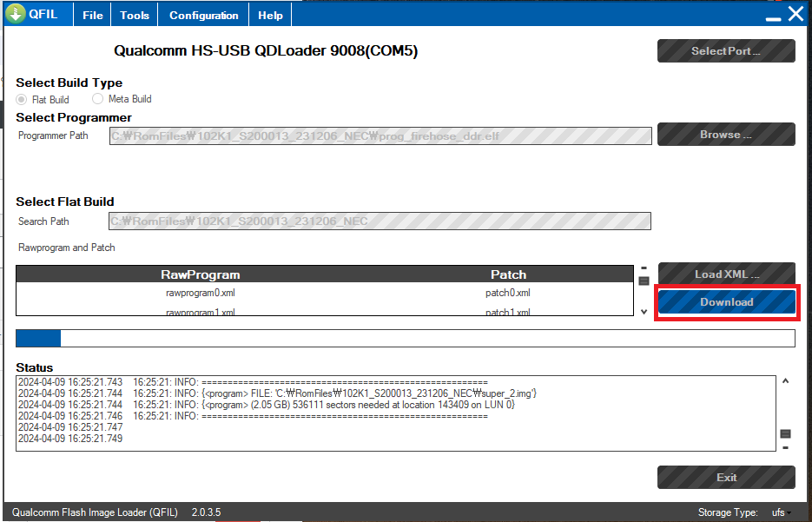Open the Help menu

tap(270, 15)
